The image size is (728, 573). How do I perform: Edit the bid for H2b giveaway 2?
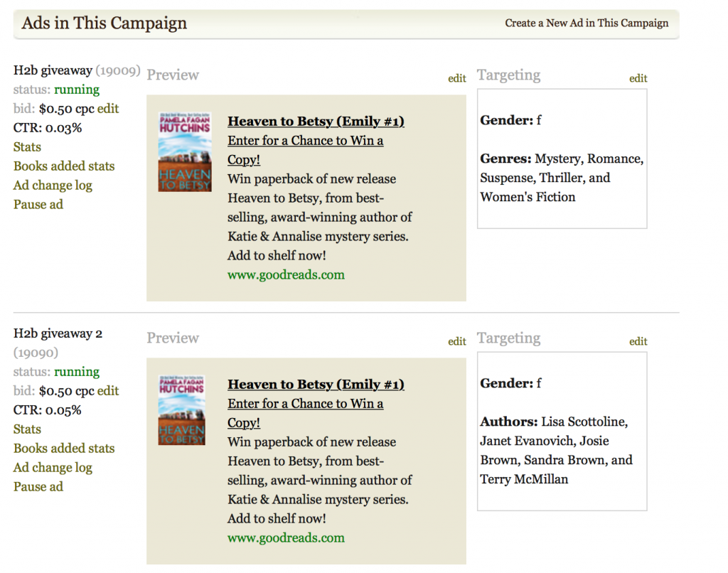coord(108,391)
